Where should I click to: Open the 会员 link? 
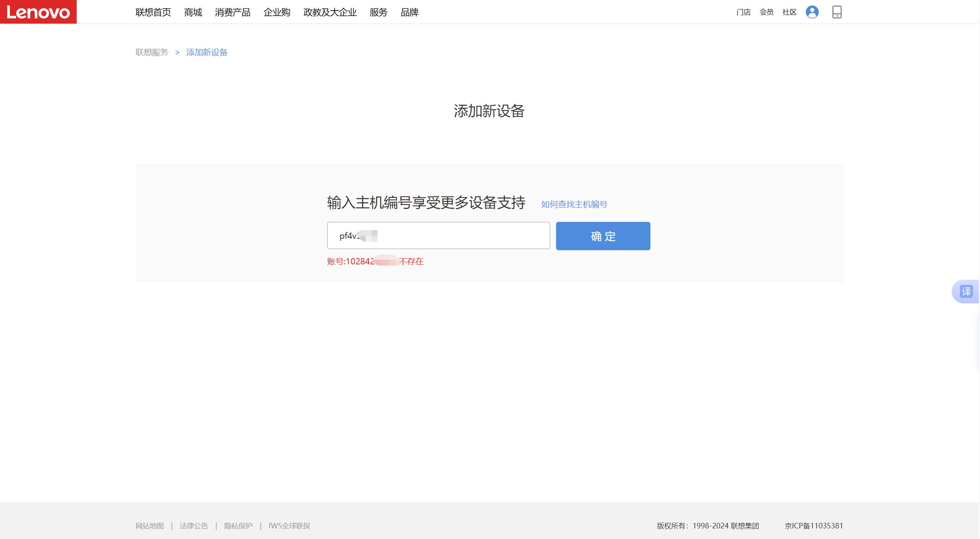click(x=766, y=13)
